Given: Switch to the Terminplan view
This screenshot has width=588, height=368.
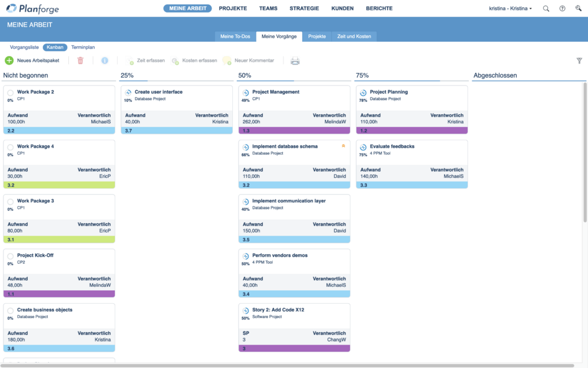Looking at the screenshot, I should coord(83,47).
